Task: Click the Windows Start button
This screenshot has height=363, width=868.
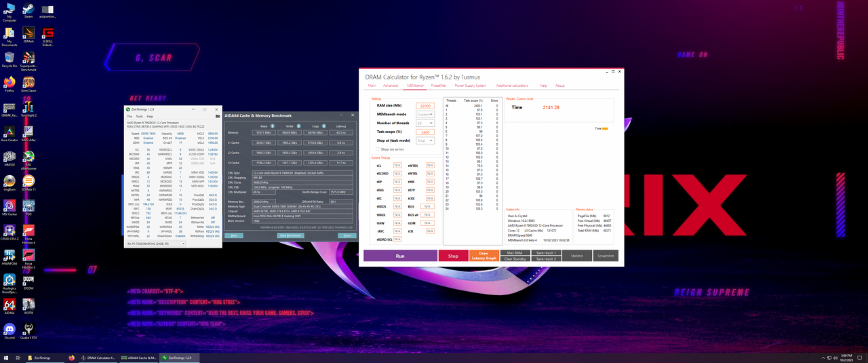Action: pos(5,358)
